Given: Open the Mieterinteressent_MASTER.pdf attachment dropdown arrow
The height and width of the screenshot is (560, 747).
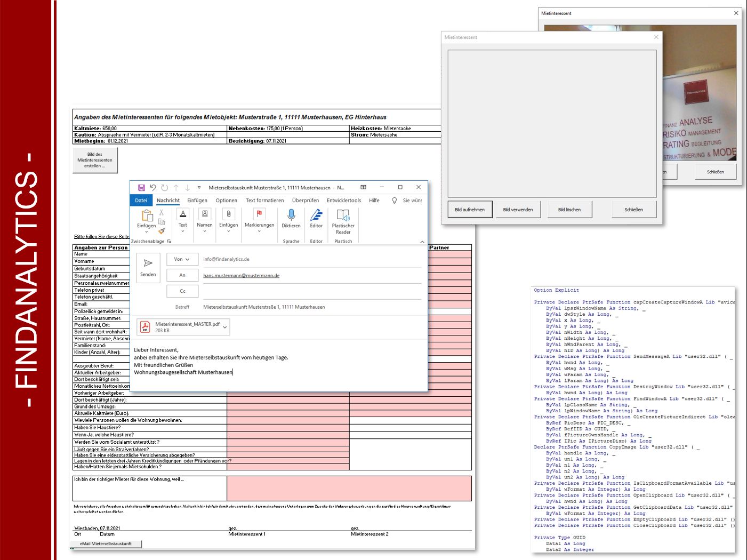Looking at the screenshot, I should point(225,327).
